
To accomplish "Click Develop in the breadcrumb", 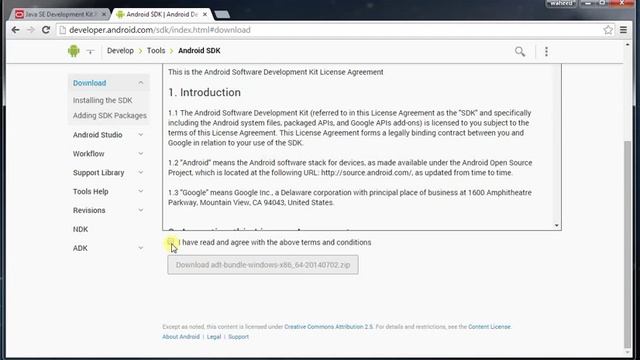I will coord(120,51).
